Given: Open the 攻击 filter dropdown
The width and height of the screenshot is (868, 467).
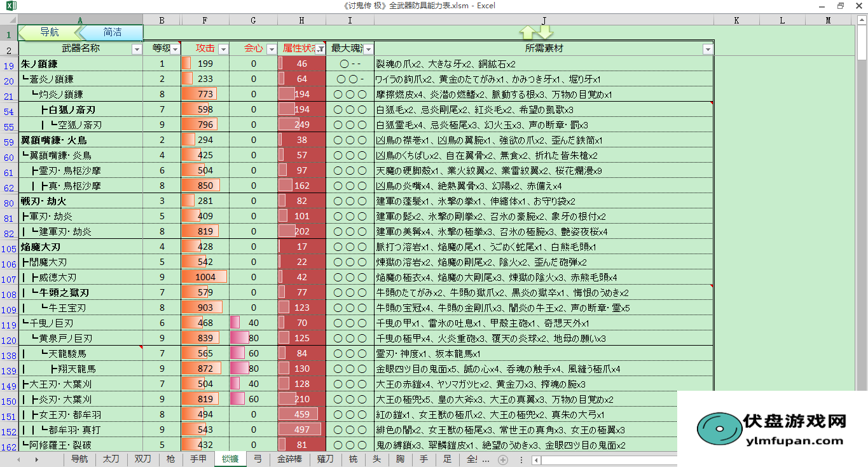Looking at the screenshot, I should 223,49.
